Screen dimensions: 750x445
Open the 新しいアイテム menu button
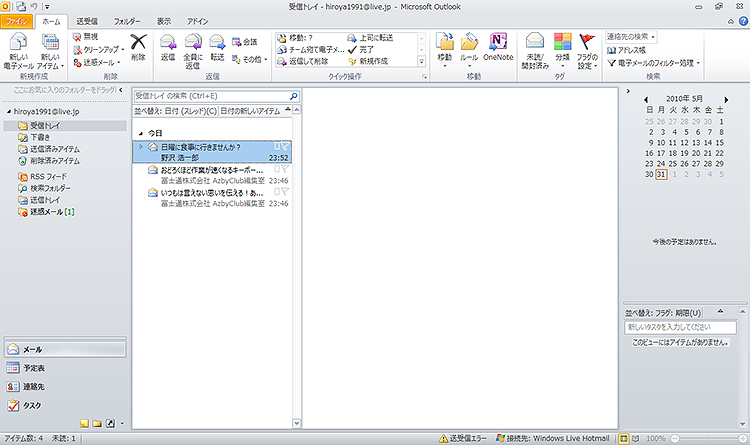click(50, 51)
